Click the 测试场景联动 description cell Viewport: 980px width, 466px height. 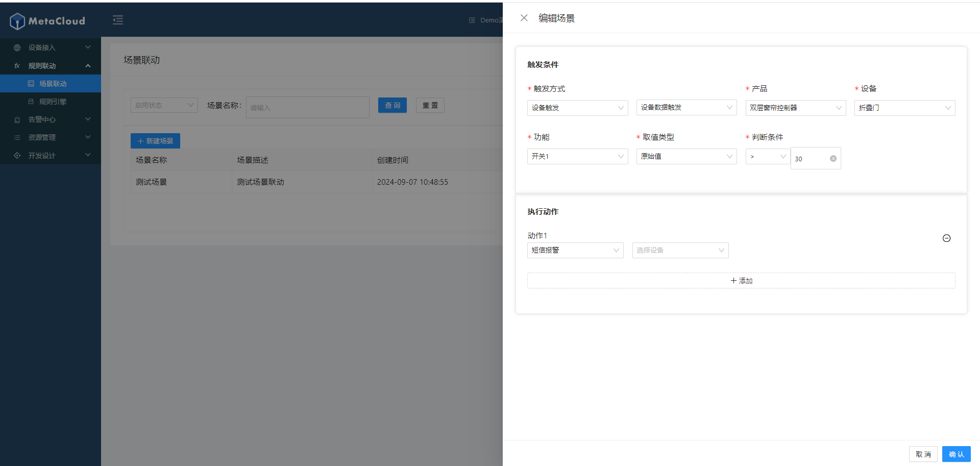302,182
